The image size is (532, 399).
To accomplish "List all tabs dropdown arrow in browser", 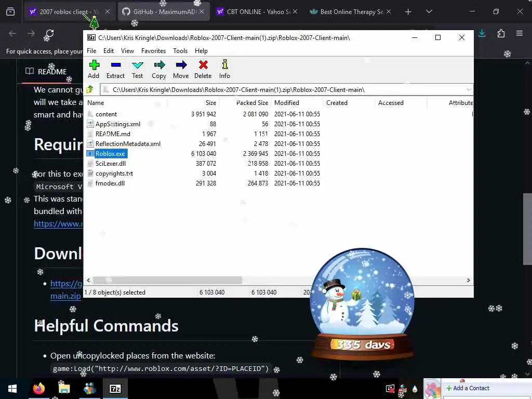I will tap(429, 12).
